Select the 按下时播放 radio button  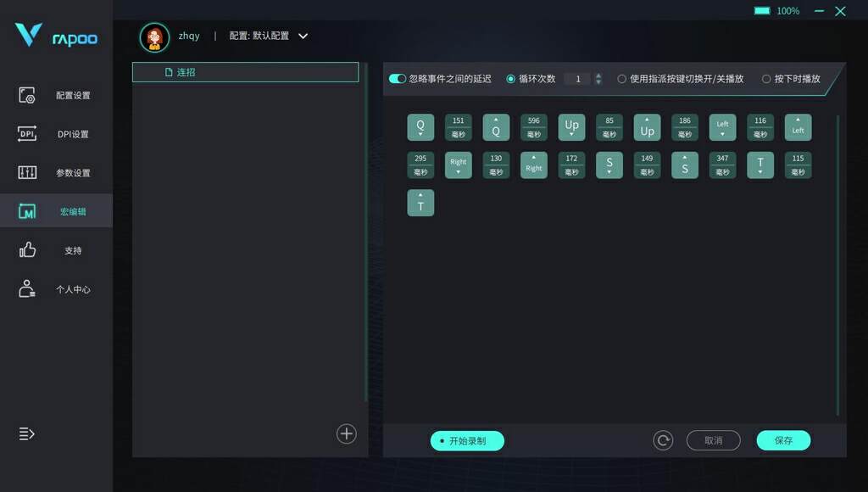tap(765, 78)
